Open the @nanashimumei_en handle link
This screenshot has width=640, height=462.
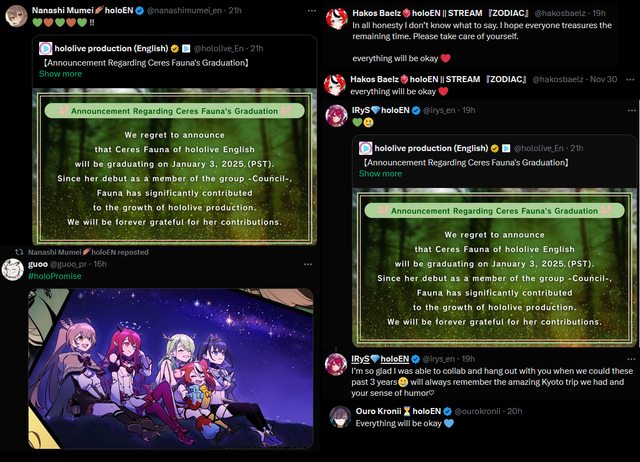pyautogui.click(x=183, y=11)
